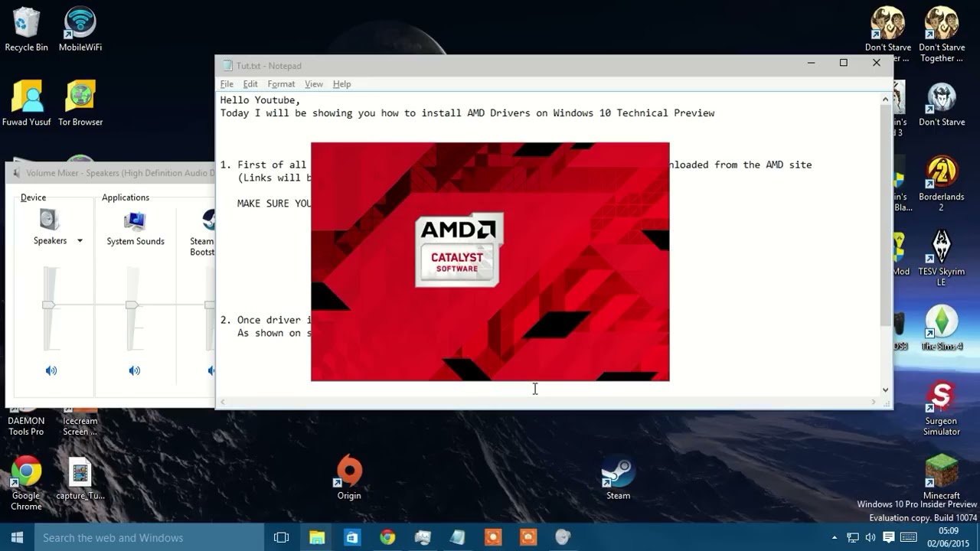Image resolution: width=980 pixels, height=551 pixels.
Task: Show hidden system tray icons
Action: 835,537
